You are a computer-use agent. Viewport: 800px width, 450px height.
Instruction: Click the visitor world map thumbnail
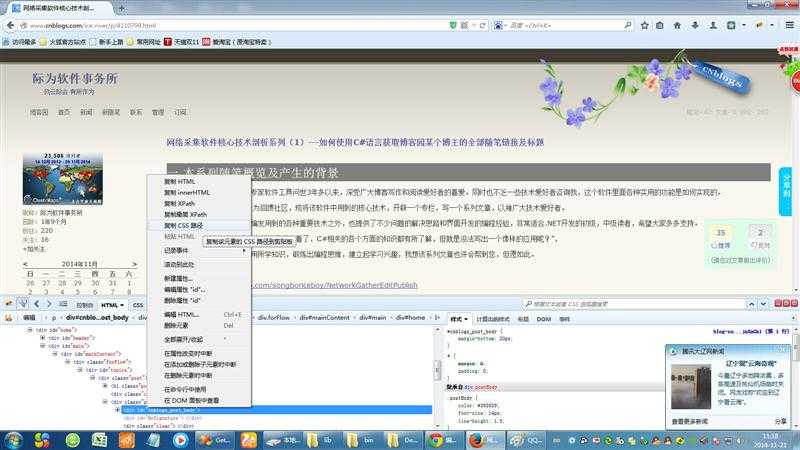click(x=63, y=179)
